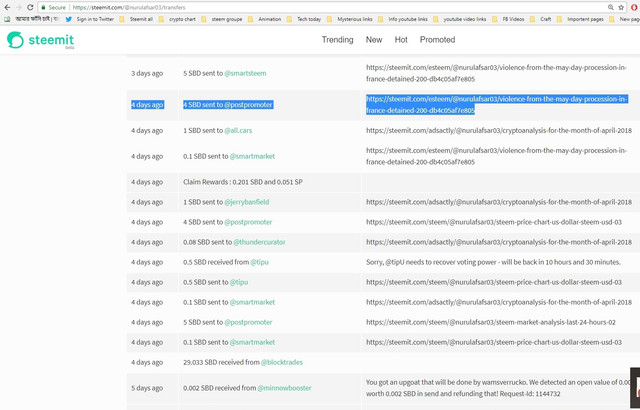
Task: Click 'Claim Rewards : 0.201 SBD and 0.051 SP'
Action: 243,182
